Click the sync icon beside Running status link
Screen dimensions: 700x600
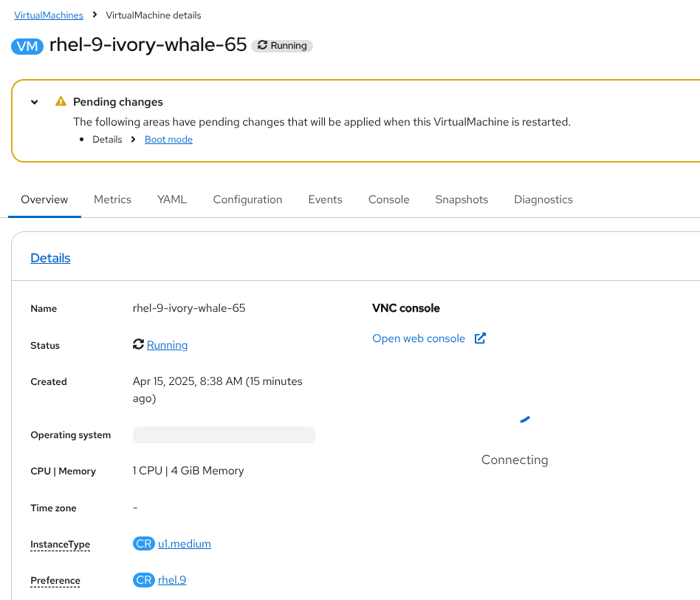138,344
